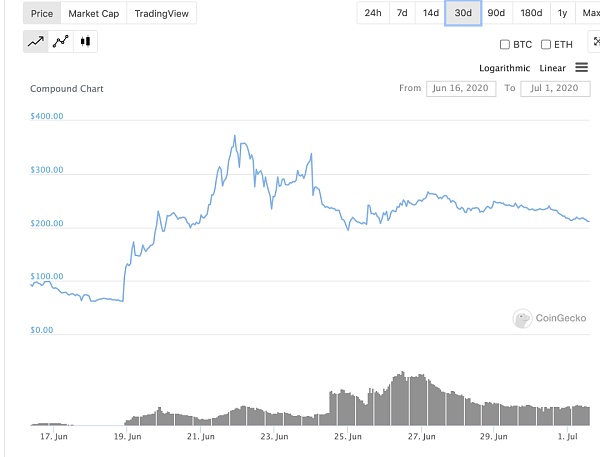The width and height of the screenshot is (600, 457).
Task: Select the 180d time range
Action: [532, 13]
